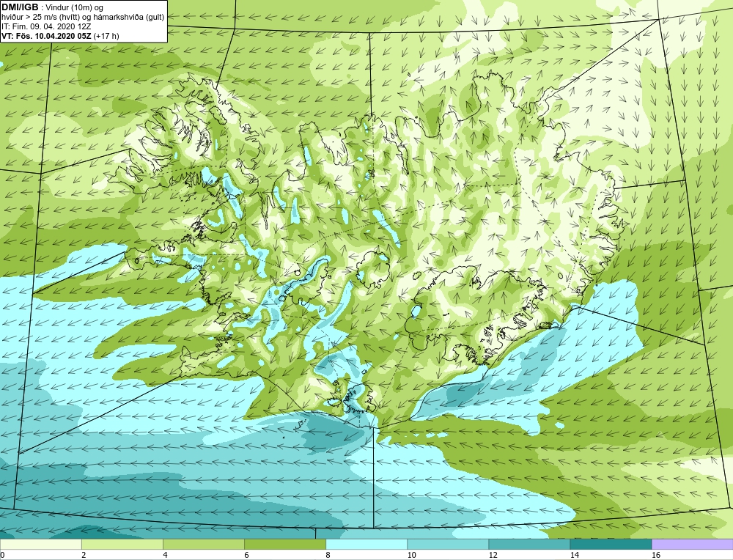
Task: Click the '(+17 h)' forecast offset text
Action: pyautogui.click(x=106, y=36)
